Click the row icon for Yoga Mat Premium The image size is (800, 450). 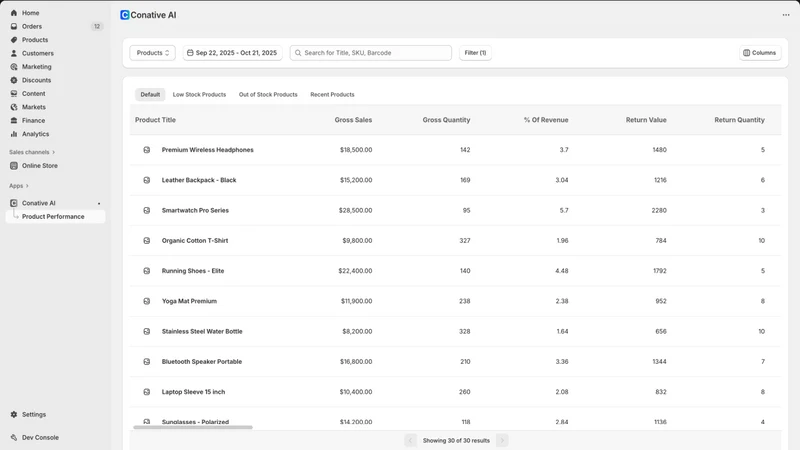click(x=146, y=301)
